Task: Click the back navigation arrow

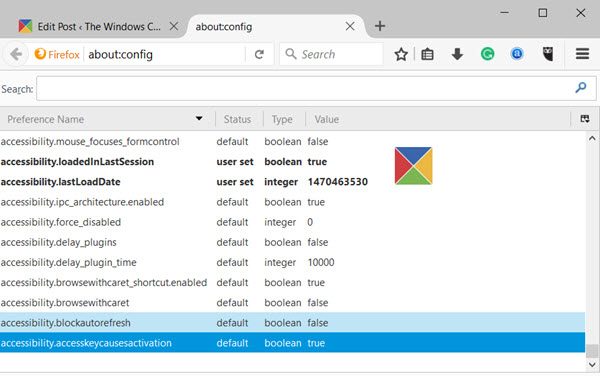Action: pos(16,54)
